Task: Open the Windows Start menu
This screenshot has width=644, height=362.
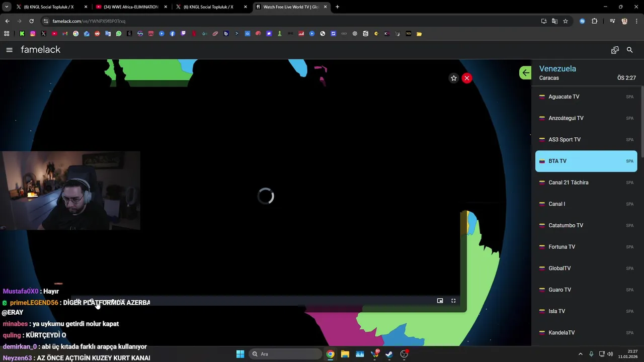Action: (x=240, y=354)
